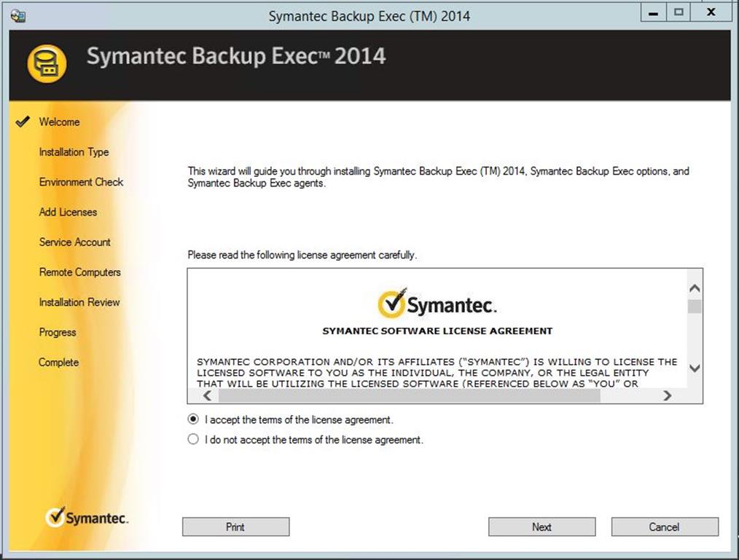Close the installer window
739x560 pixels.
[711, 12]
